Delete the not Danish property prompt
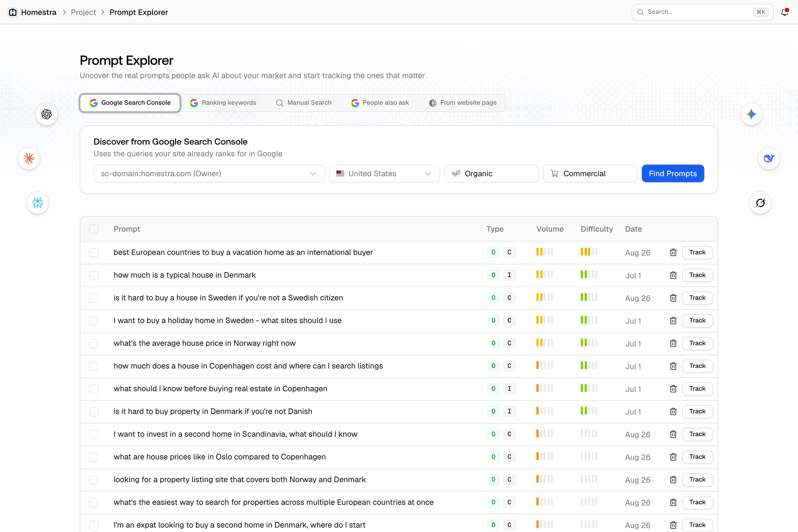The image size is (798, 532). 673,411
